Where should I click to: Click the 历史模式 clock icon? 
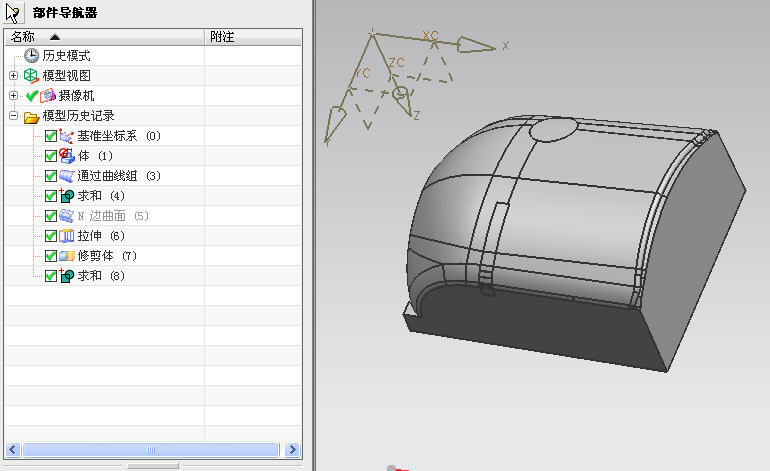pyautogui.click(x=31, y=55)
